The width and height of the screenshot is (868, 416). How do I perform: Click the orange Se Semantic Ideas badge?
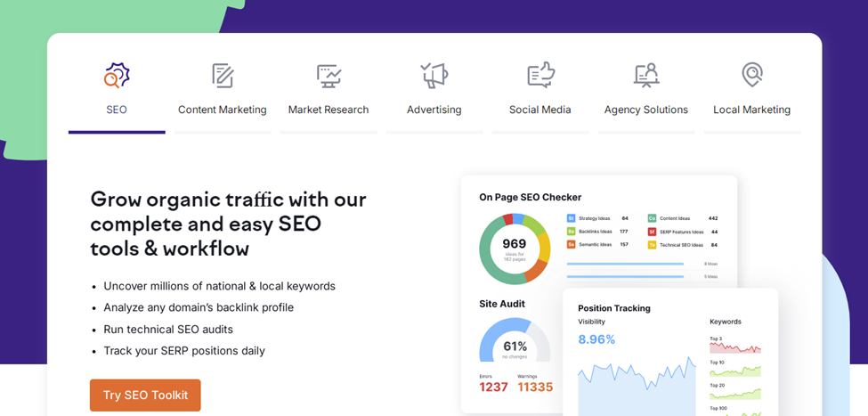click(x=572, y=244)
